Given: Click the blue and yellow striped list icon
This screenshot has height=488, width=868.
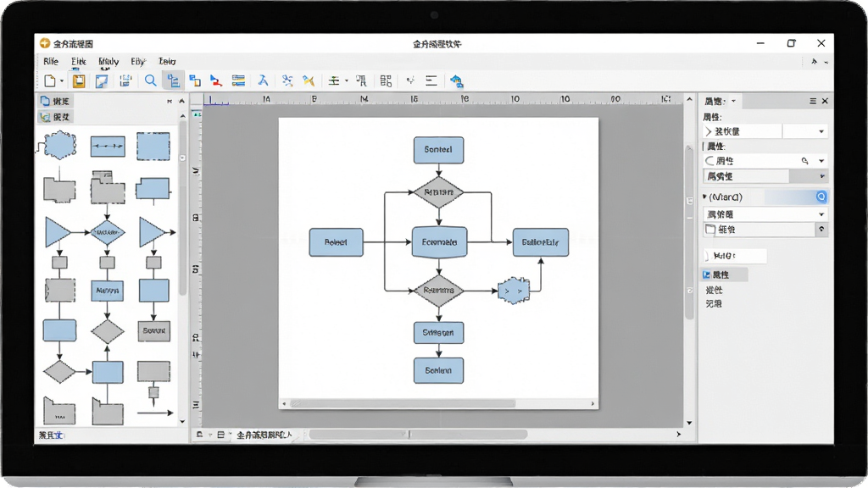Looking at the screenshot, I should (238, 80).
